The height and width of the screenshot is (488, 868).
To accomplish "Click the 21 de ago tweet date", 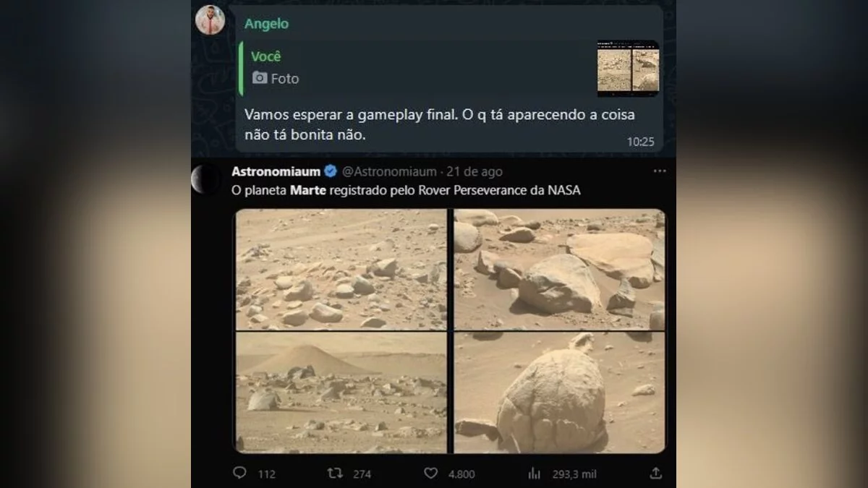I will 475,171.
